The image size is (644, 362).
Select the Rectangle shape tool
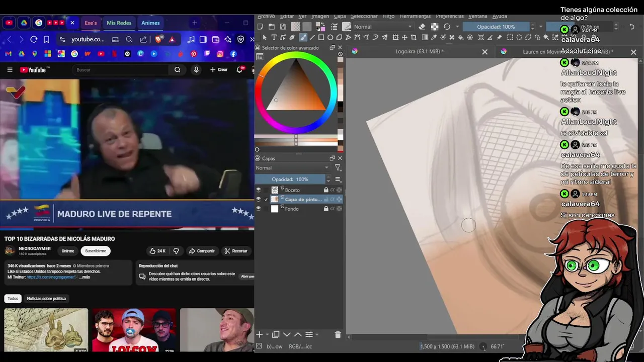[321, 37]
